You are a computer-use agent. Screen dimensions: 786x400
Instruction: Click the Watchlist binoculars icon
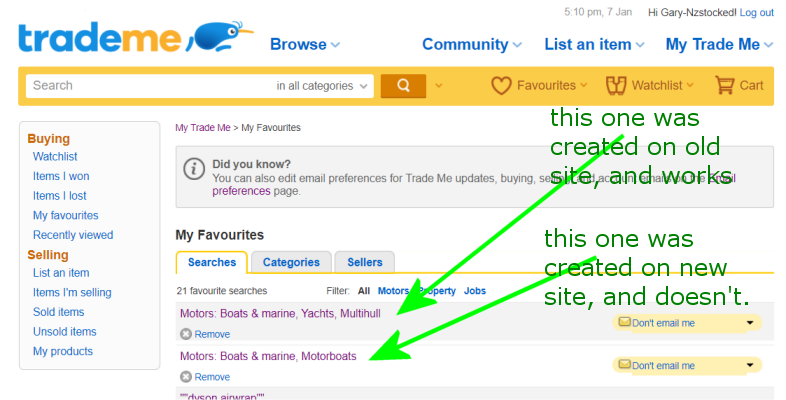click(x=615, y=86)
